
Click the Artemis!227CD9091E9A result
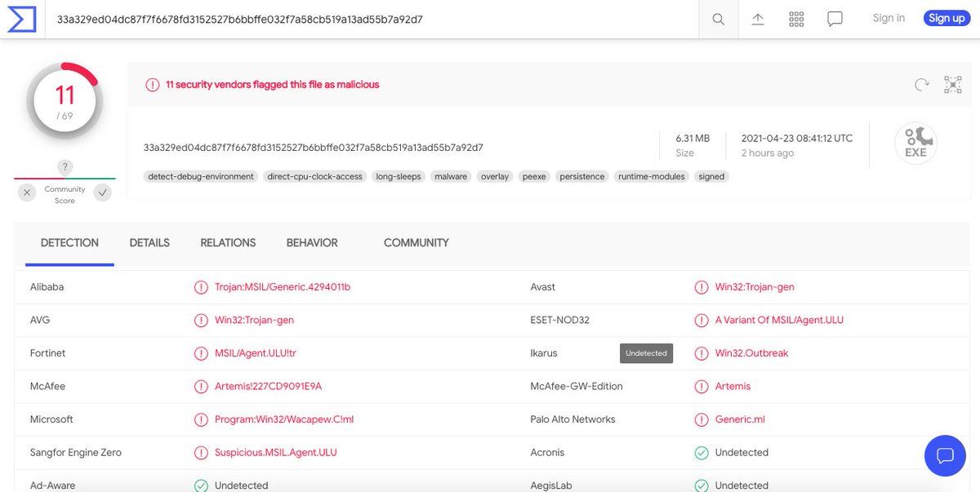pos(268,386)
